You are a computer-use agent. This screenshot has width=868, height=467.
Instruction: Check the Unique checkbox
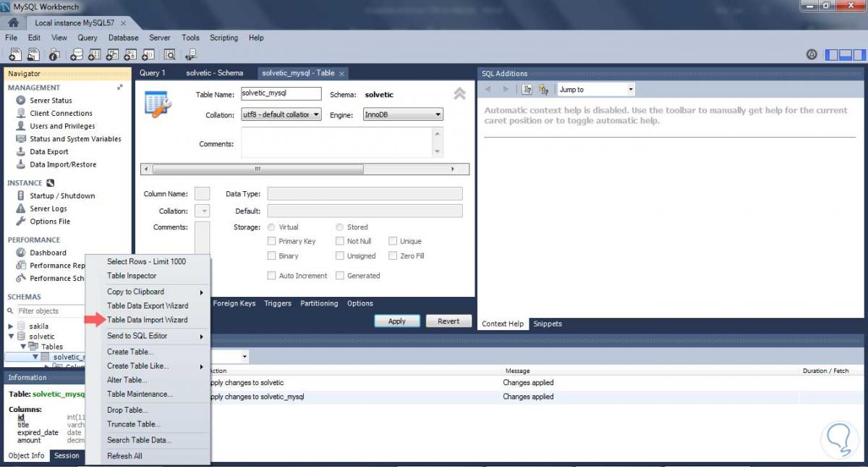coord(393,242)
